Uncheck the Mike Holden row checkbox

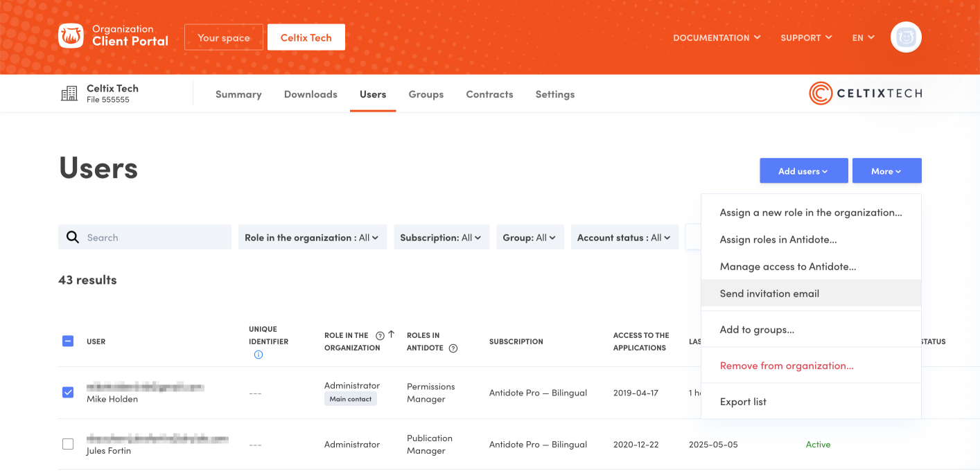(68, 393)
